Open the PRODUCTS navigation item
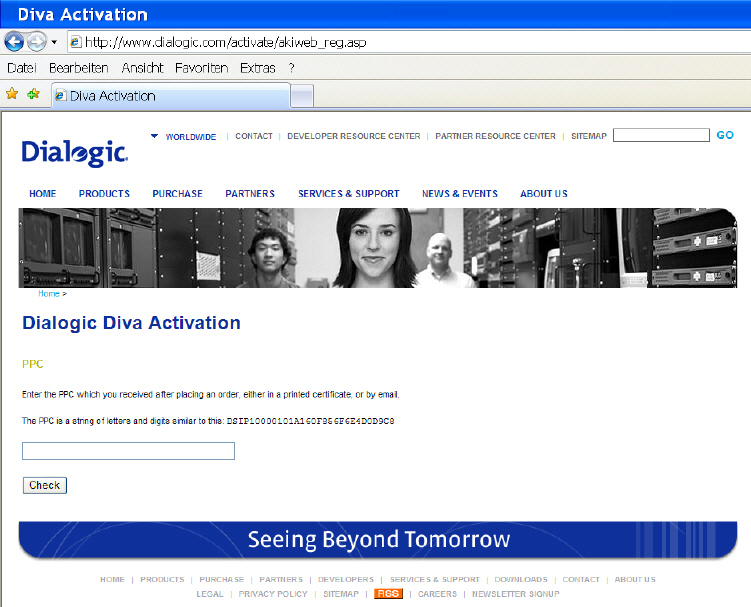Viewport: 751px width, 607px height. (x=104, y=194)
